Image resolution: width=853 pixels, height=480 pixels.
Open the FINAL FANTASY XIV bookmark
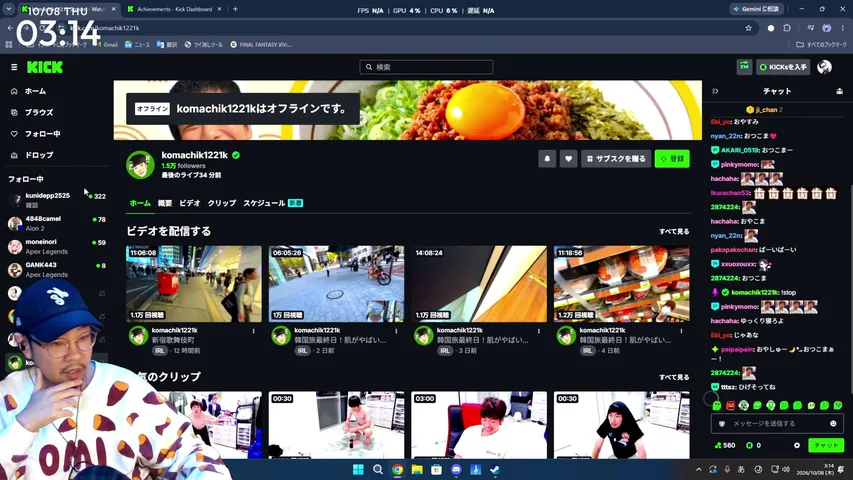point(261,45)
